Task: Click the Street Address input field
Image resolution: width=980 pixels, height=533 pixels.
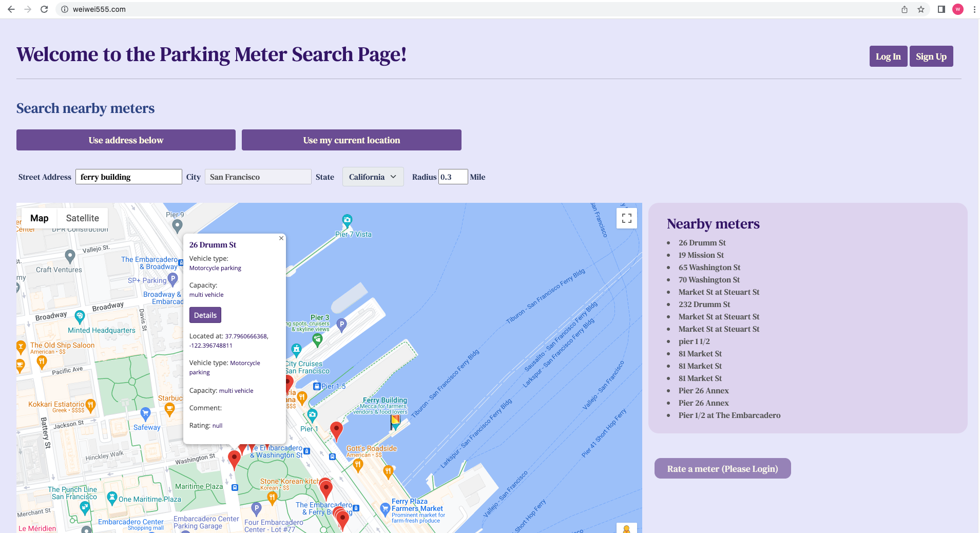Action: click(x=129, y=177)
